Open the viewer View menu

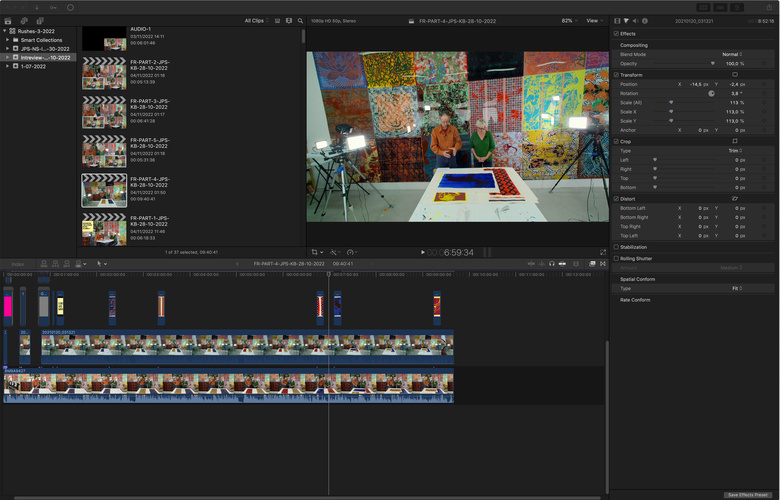click(x=595, y=20)
